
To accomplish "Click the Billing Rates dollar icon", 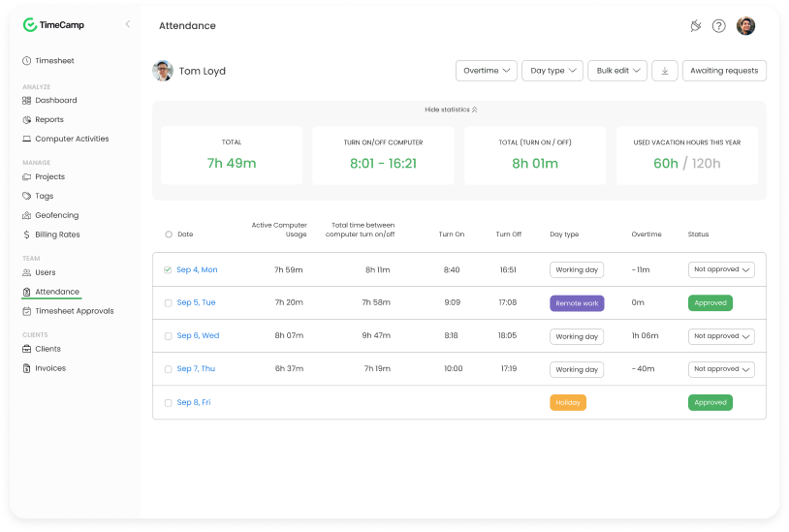I will 27,235.
